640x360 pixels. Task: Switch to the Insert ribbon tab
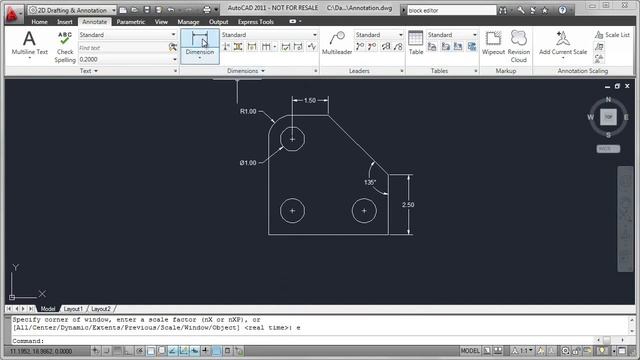(64, 22)
